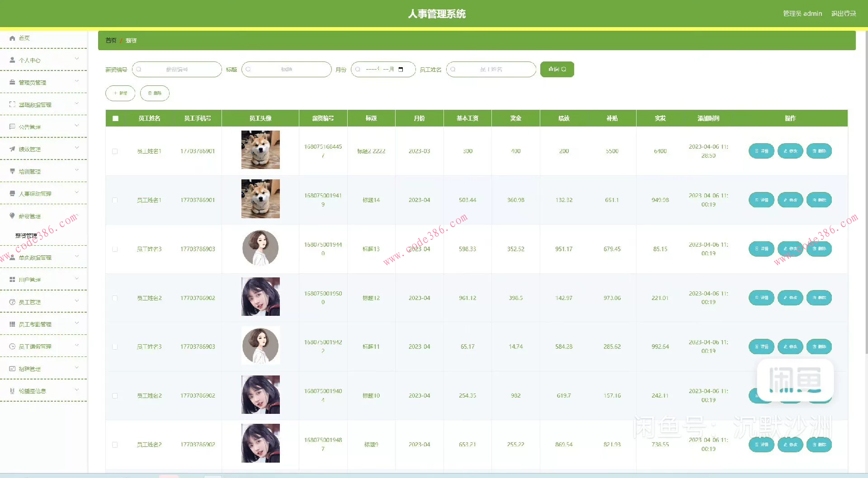Focus the 薪资编号 search input
Image resolution: width=868 pixels, height=478 pixels.
click(x=177, y=70)
